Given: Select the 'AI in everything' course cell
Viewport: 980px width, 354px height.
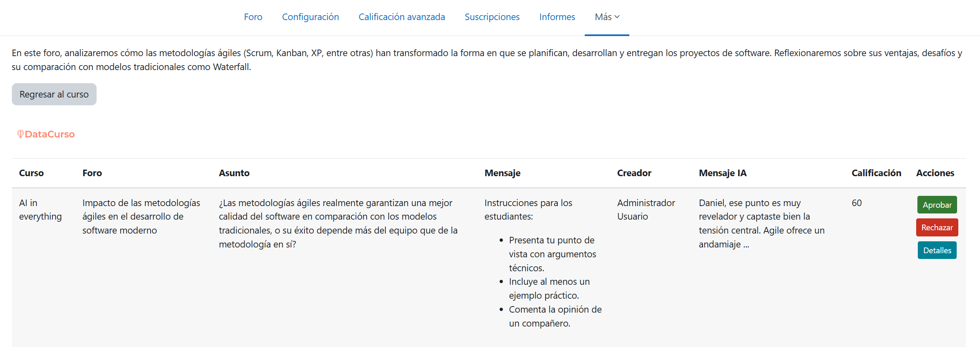Looking at the screenshot, I should point(40,210).
